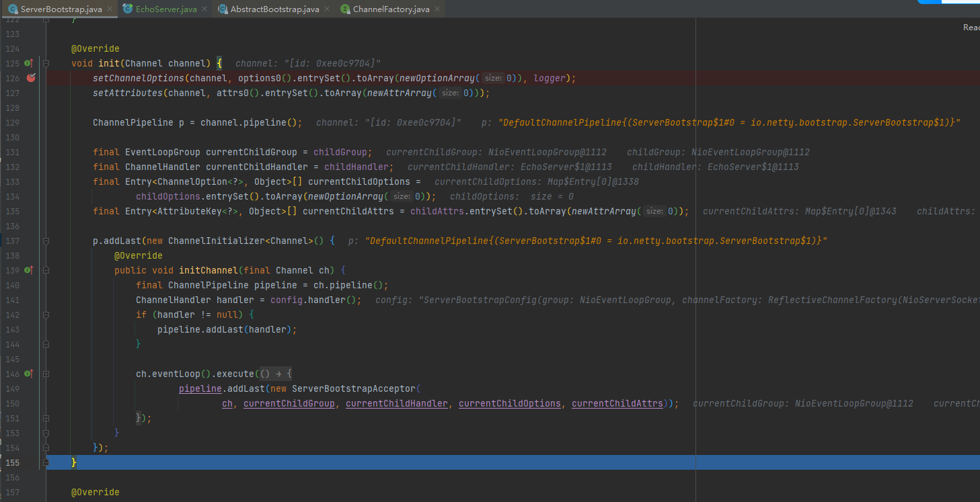Click underlined 'currentChildGroup' on line 150
This screenshot has height=502, width=980.
(289, 403)
